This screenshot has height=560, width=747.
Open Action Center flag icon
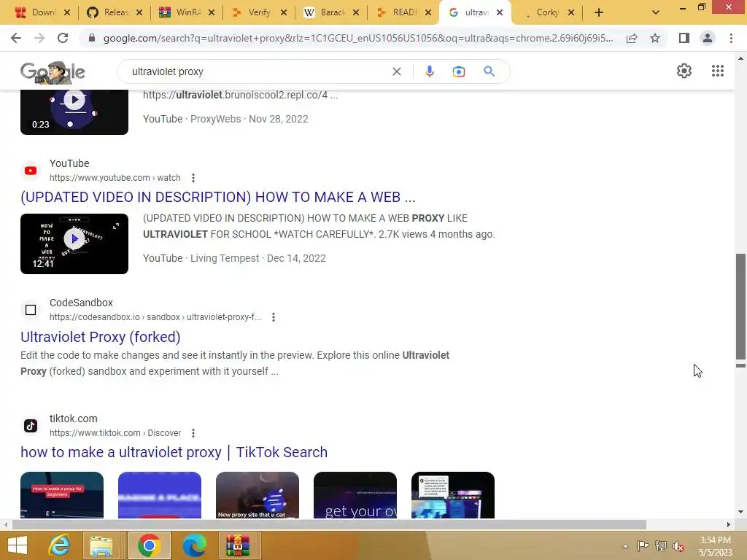coord(643,546)
